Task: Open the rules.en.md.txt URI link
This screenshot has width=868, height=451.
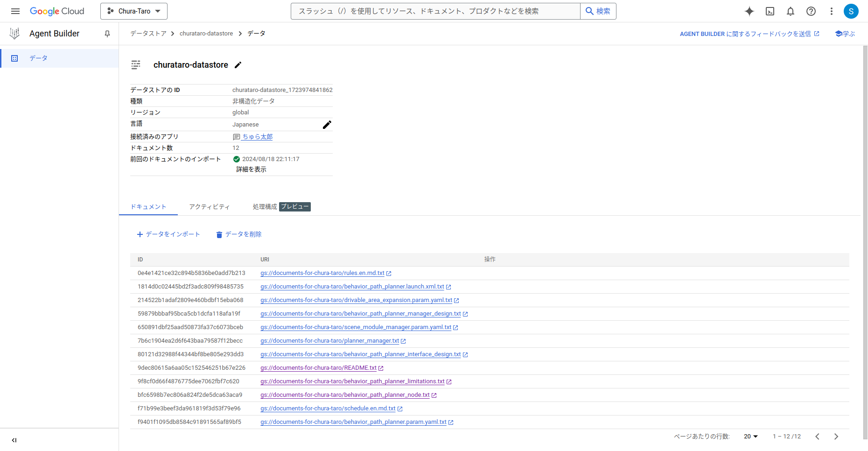Action: pyautogui.click(x=322, y=273)
